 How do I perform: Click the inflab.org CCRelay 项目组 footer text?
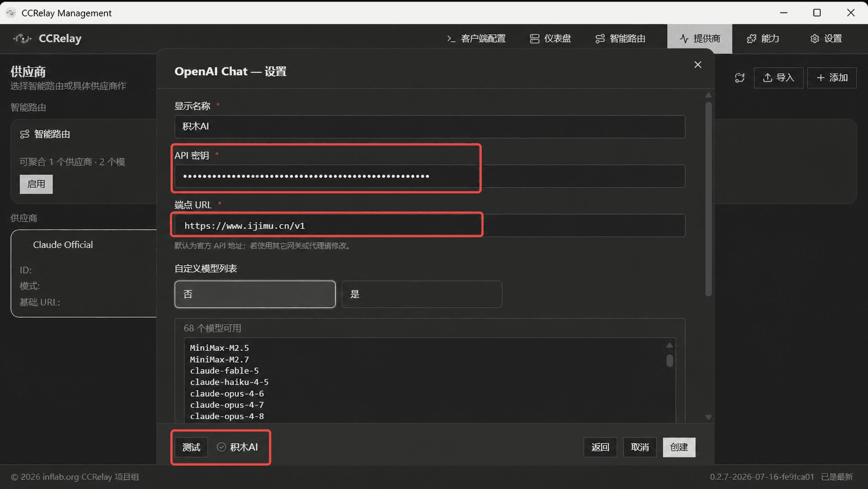click(x=91, y=477)
